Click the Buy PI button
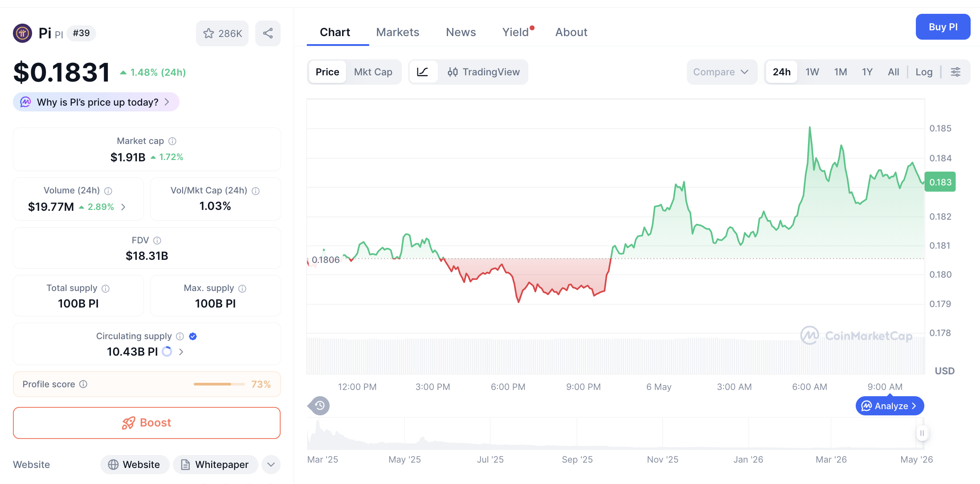This screenshot has width=980, height=484. tap(943, 27)
